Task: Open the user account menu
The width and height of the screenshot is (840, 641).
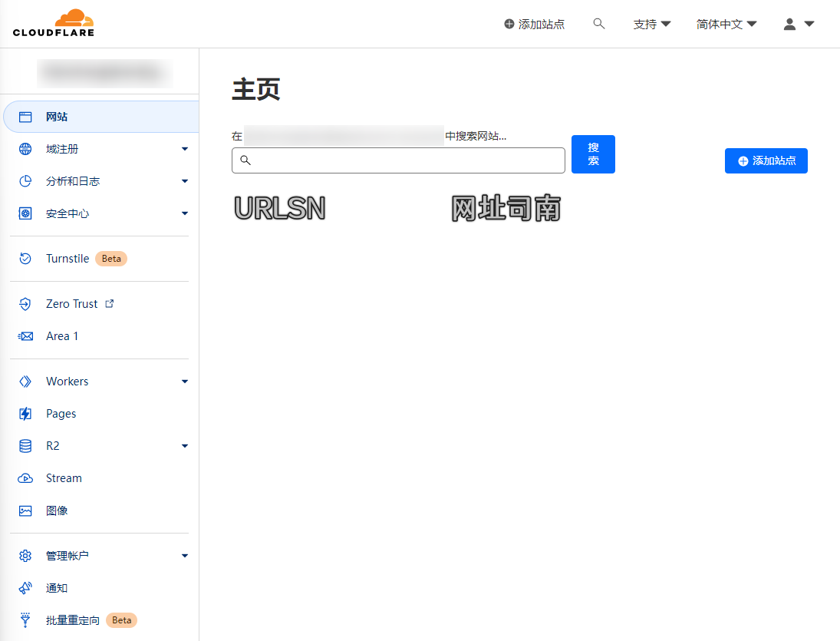Action: [x=798, y=24]
